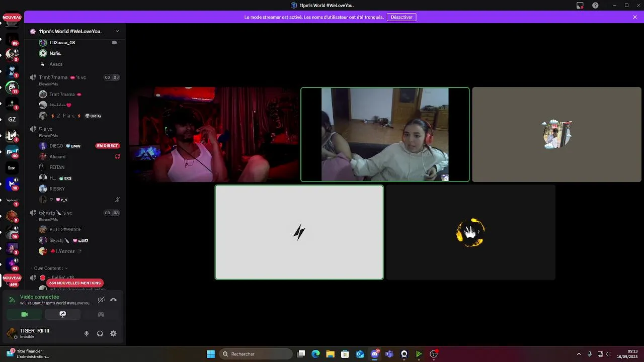Expand the 11pm's World server menu
644x362 pixels.
[117, 31]
